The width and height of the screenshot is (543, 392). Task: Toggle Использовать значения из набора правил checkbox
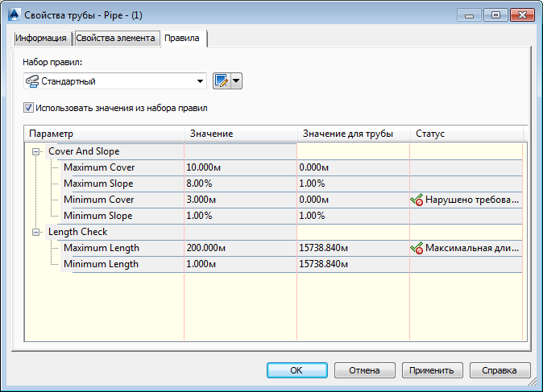click(x=28, y=108)
